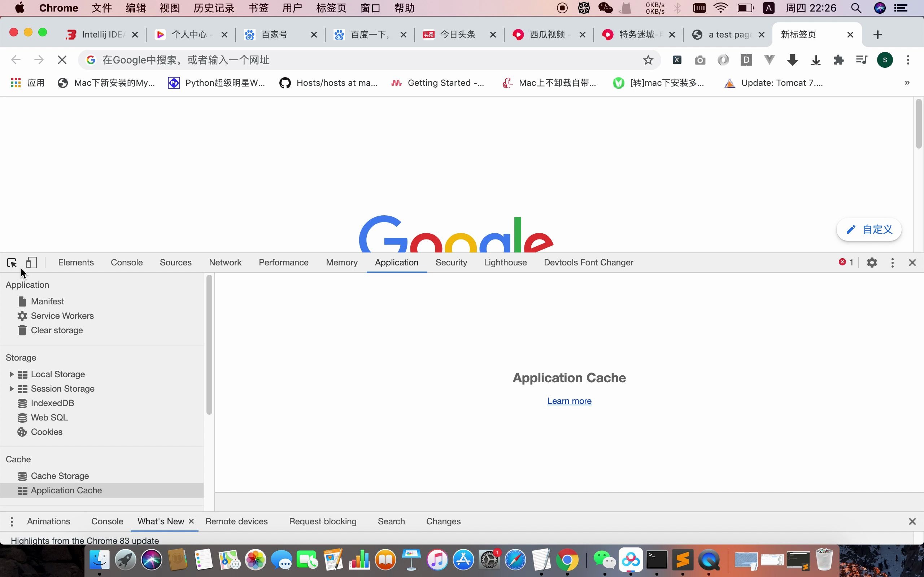Expand the Local Storage tree item
Image resolution: width=924 pixels, height=577 pixels.
pos(11,374)
